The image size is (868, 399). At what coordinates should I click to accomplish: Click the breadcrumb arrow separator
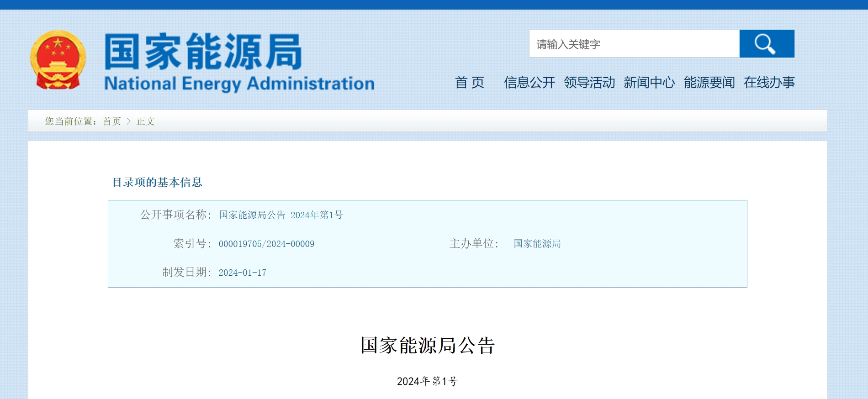point(128,121)
